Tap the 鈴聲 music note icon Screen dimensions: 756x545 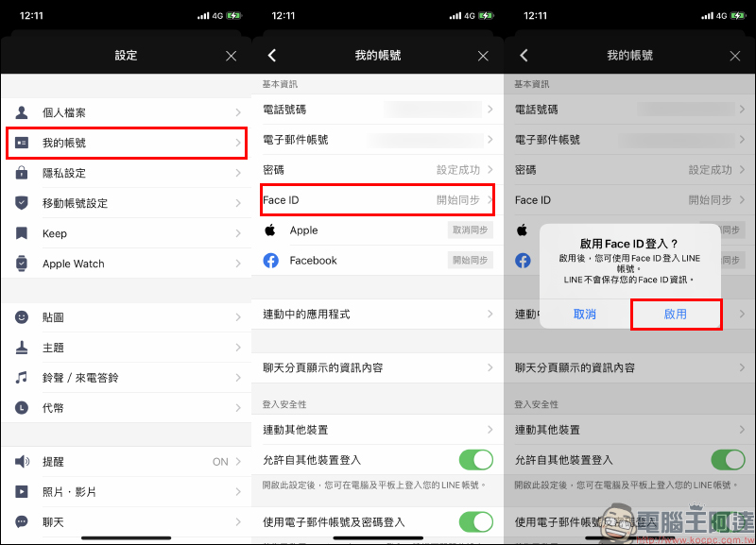[21, 377]
